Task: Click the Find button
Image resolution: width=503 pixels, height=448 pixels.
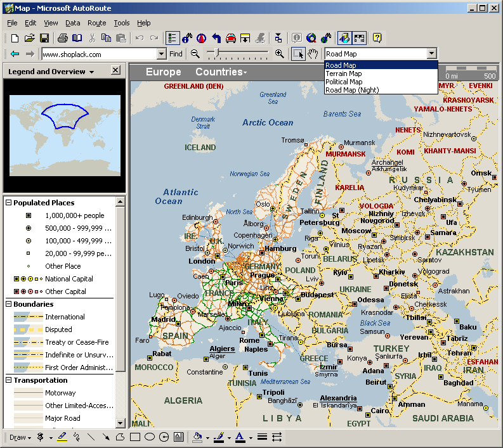Action: coord(176,54)
